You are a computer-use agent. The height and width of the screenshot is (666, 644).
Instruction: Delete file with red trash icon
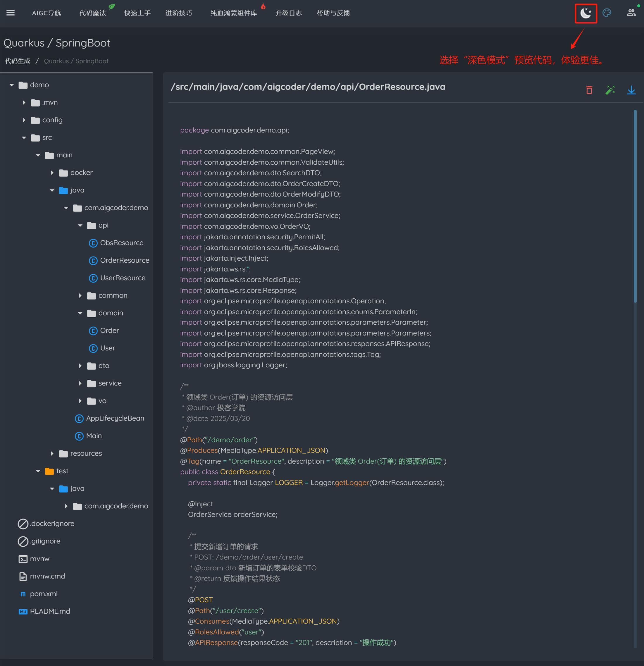(589, 90)
